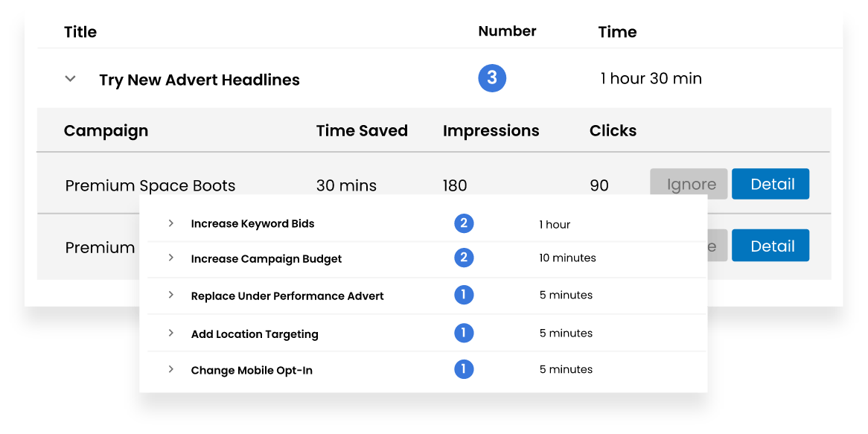The width and height of the screenshot is (868, 434).
Task: Open Detail for Premium Space Boots
Action: coord(770,184)
